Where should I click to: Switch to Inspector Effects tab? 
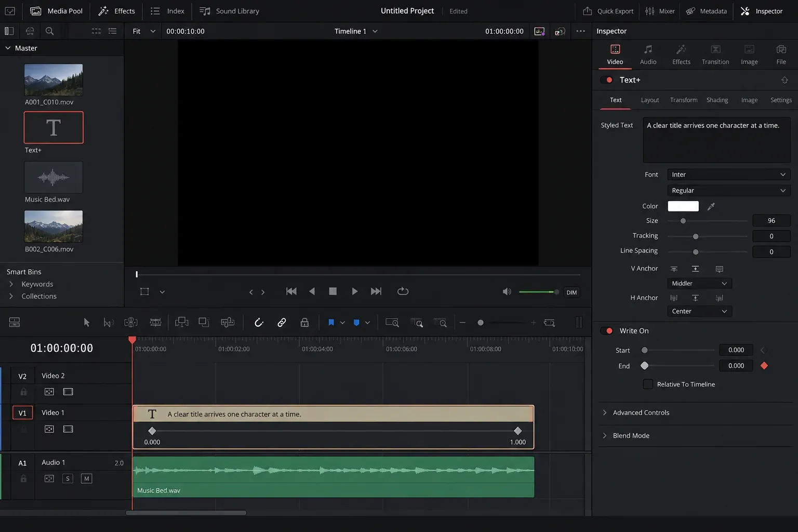[681, 55]
